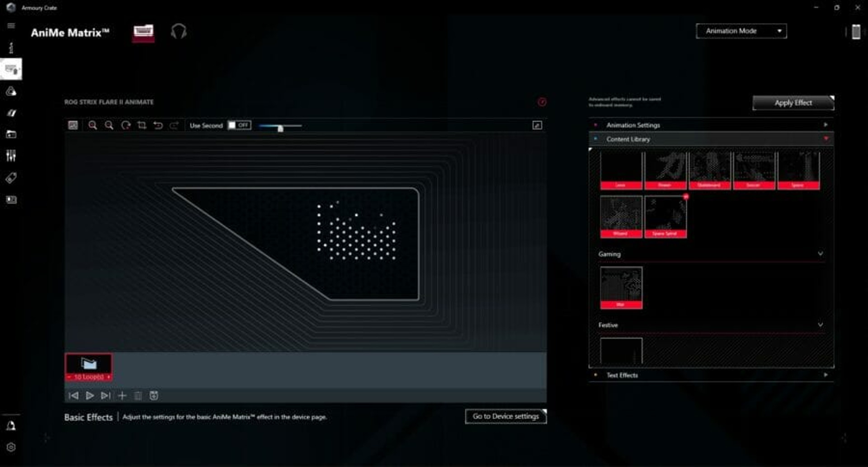Select the Love animation thumbnail

tap(621, 170)
